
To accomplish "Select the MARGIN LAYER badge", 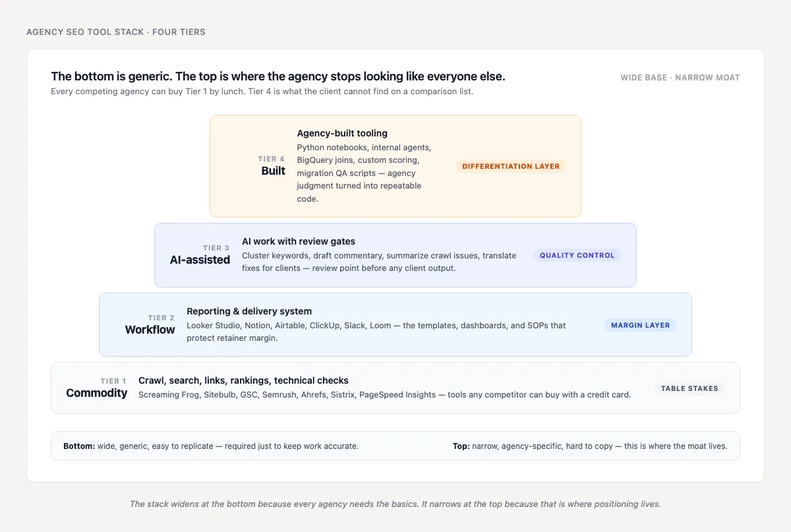I will pyautogui.click(x=640, y=325).
